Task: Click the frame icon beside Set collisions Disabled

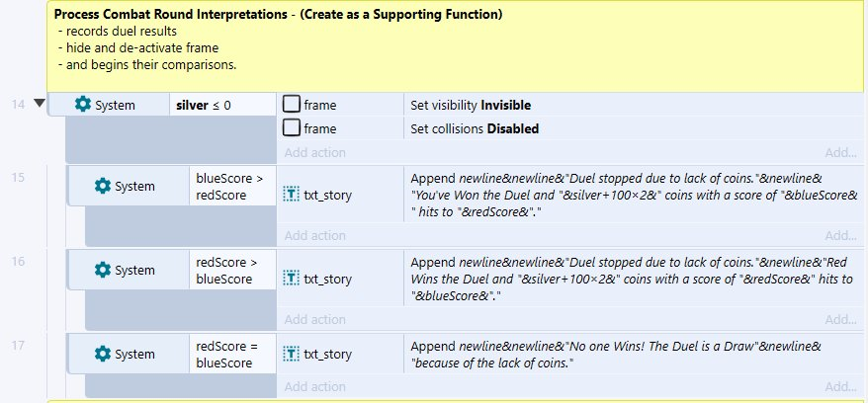Action: [x=292, y=128]
